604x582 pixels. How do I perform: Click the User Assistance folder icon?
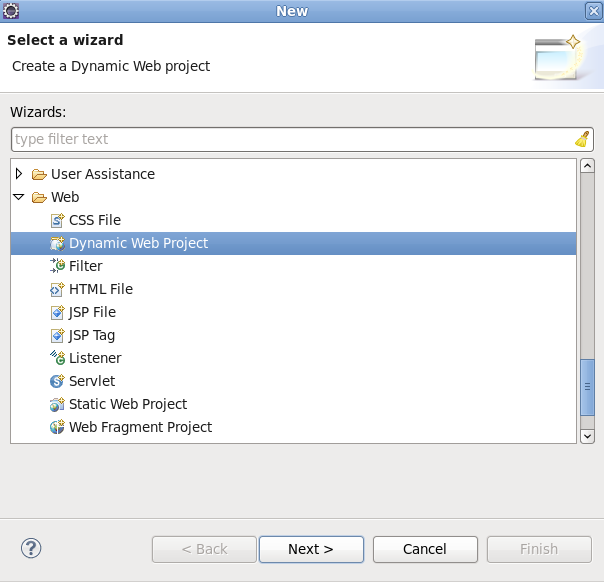click(39, 174)
